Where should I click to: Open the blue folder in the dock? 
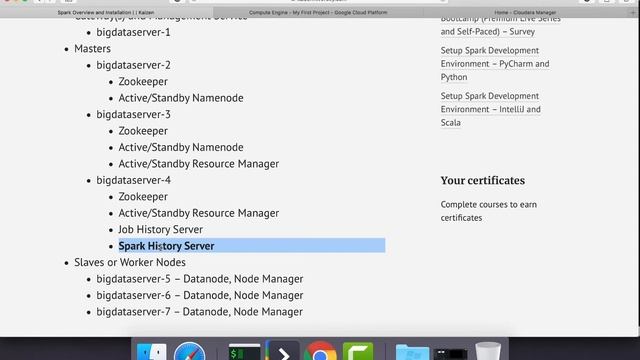[x=412, y=352]
